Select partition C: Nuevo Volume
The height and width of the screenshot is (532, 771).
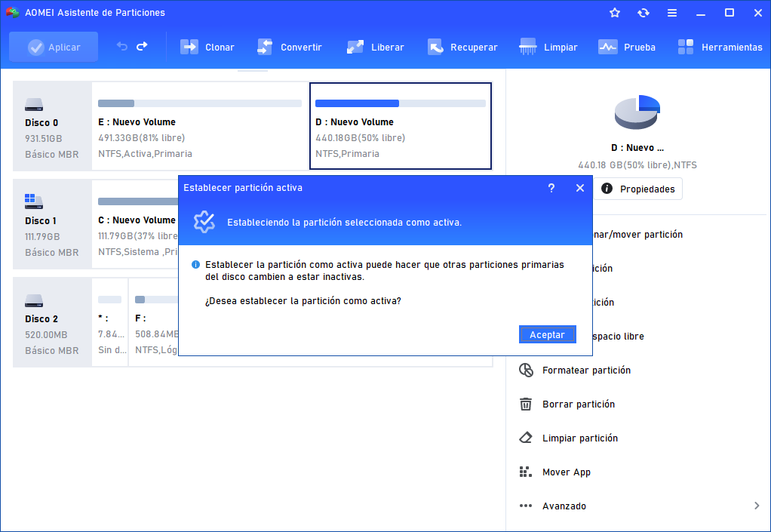tap(136, 224)
